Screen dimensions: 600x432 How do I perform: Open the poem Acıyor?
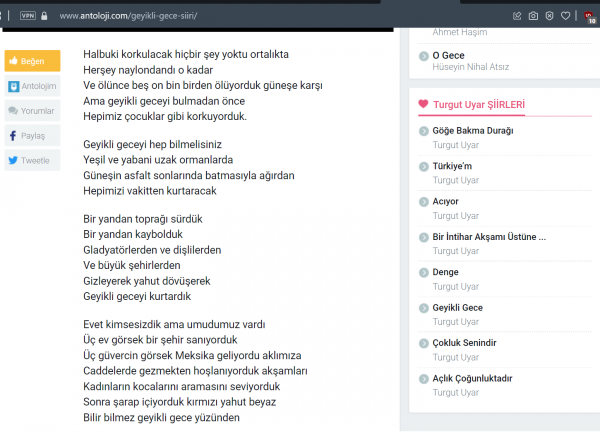445,201
